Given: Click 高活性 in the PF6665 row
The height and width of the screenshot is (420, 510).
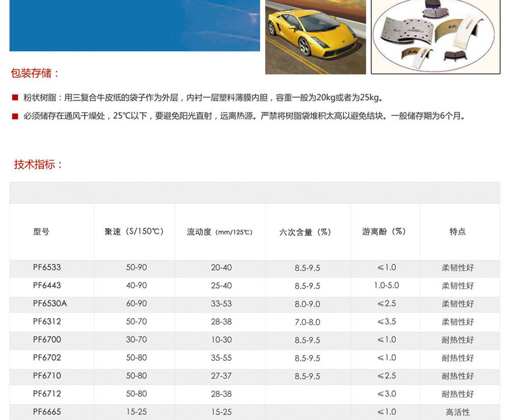Looking at the screenshot, I should point(457,412).
